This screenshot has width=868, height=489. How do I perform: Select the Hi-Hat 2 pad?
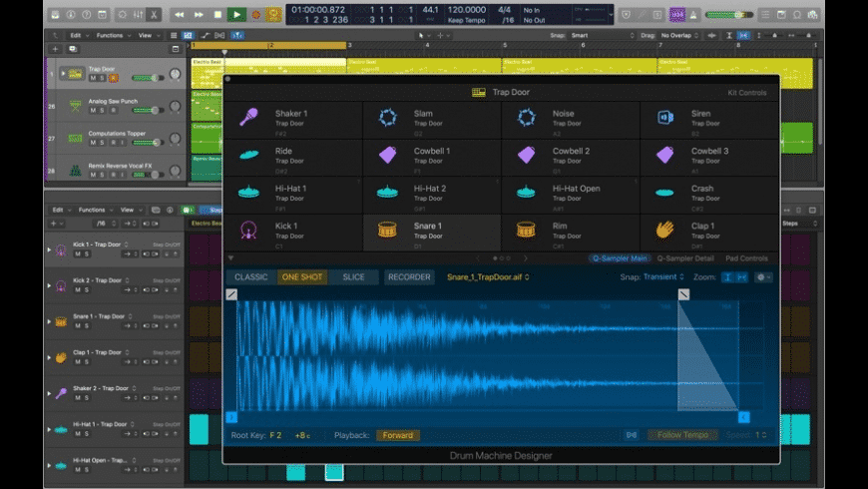coord(432,195)
